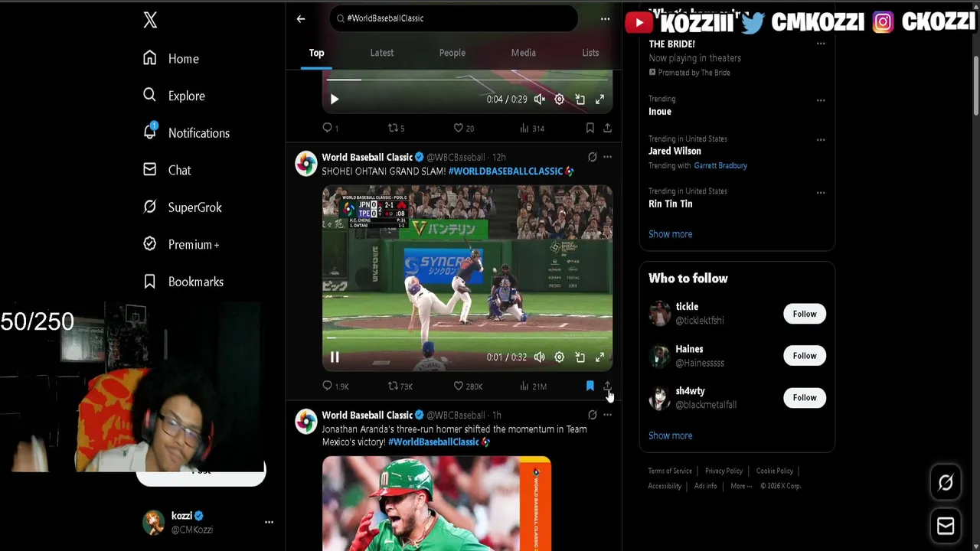Open options for Jared Wilson trend
This screenshot has height=551, width=980.
(x=821, y=140)
